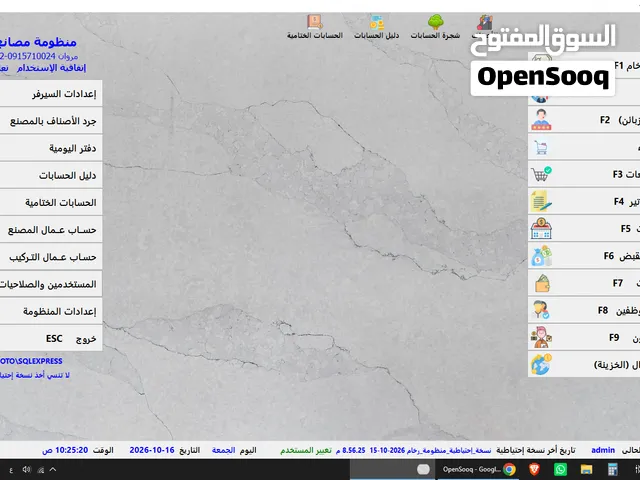The image size is (640, 480).
Task: Open حساب عمال التركيب button
Action: [x=51, y=257]
